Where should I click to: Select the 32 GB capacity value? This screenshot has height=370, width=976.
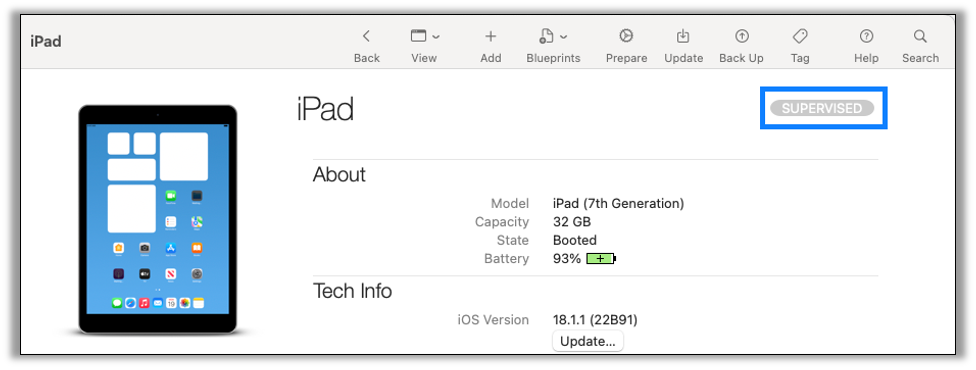[x=571, y=222]
